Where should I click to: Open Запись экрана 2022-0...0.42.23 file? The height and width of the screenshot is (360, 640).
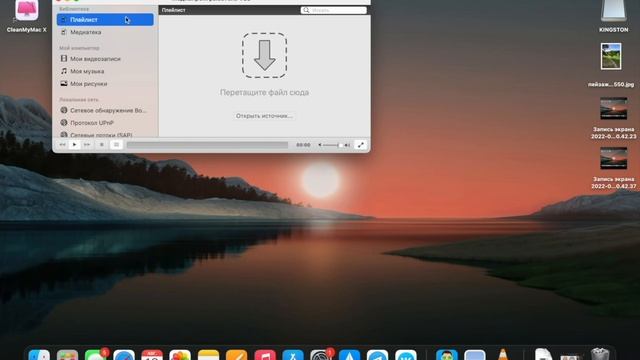click(613, 109)
